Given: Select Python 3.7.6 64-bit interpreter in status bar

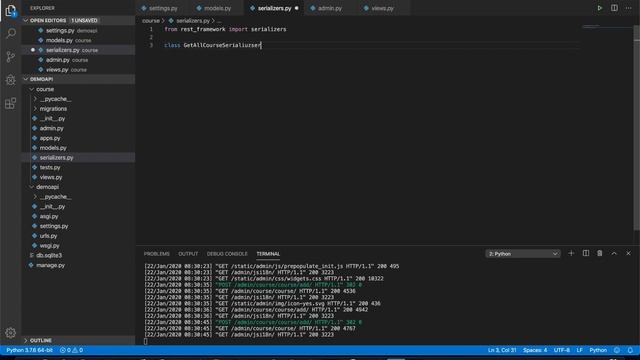Looking at the screenshot, I should pos(29,350).
